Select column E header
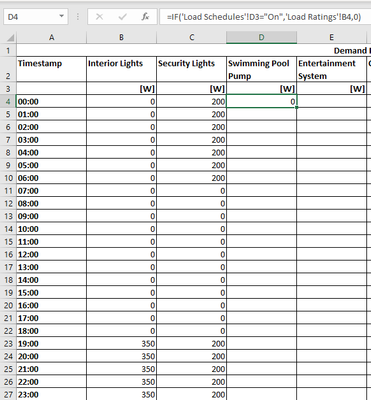Image resolution: width=371 pixels, height=400 pixels. tap(331, 37)
